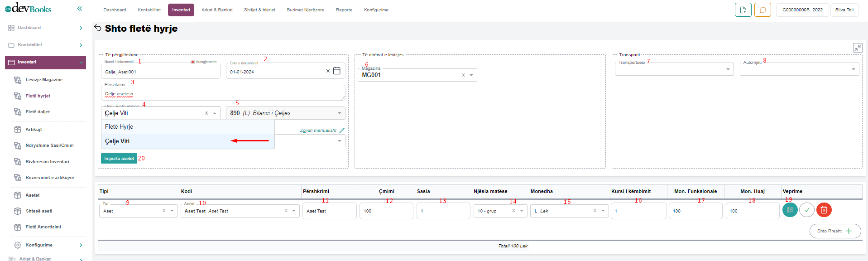Open the Automjeti dropdown

[x=799, y=69]
